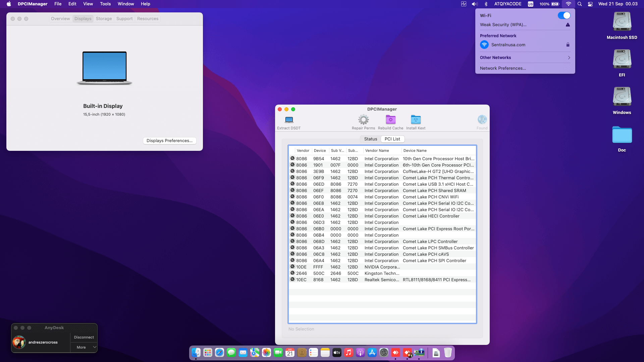Click the Bluetooth icon in the menu bar
This screenshot has height=362, width=644.
[x=486, y=4]
